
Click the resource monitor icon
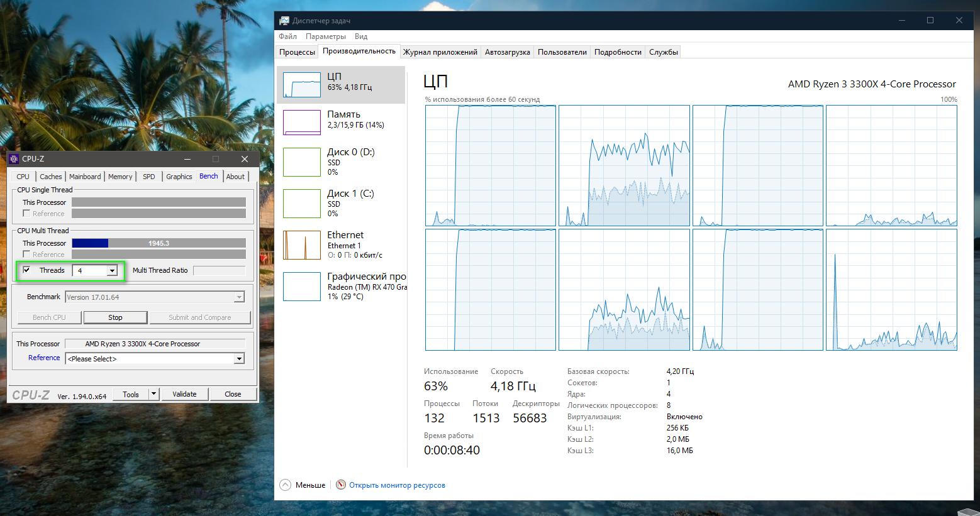coord(341,485)
